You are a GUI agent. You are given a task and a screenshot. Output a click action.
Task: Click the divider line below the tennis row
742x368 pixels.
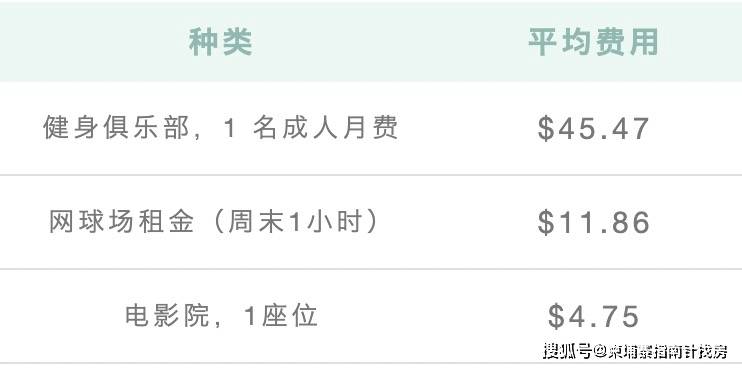[x=371, y=269]
